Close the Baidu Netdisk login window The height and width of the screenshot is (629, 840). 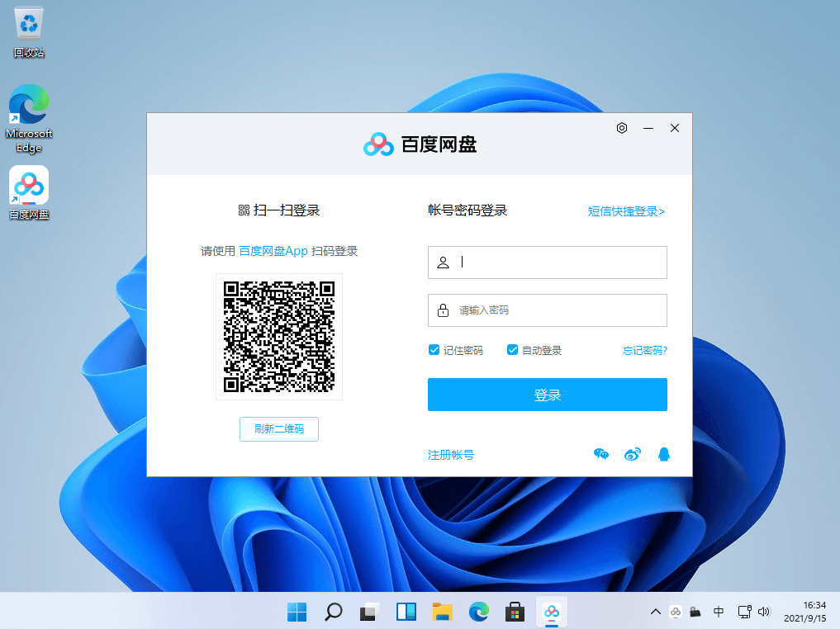tap(675, 128)
